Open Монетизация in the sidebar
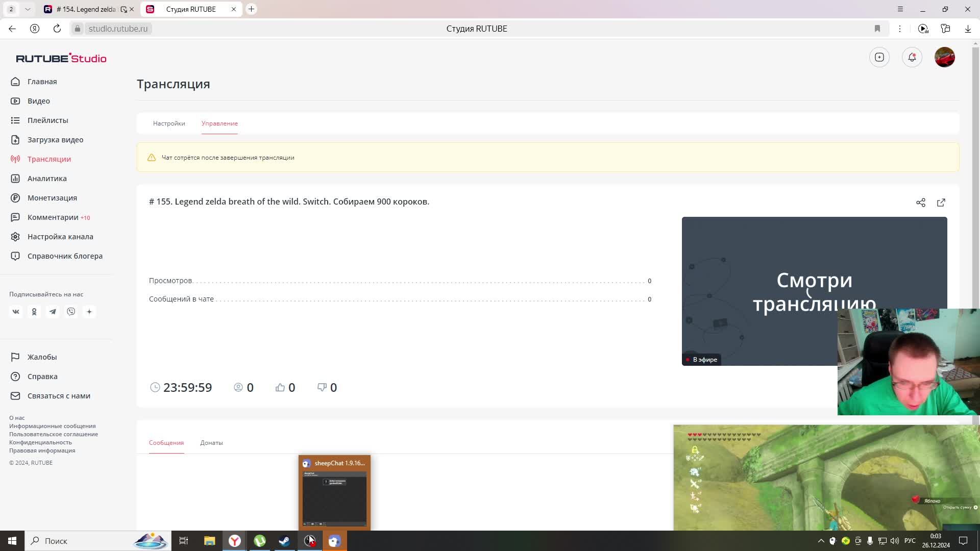980x551 pixels. (x=52, y=198)
